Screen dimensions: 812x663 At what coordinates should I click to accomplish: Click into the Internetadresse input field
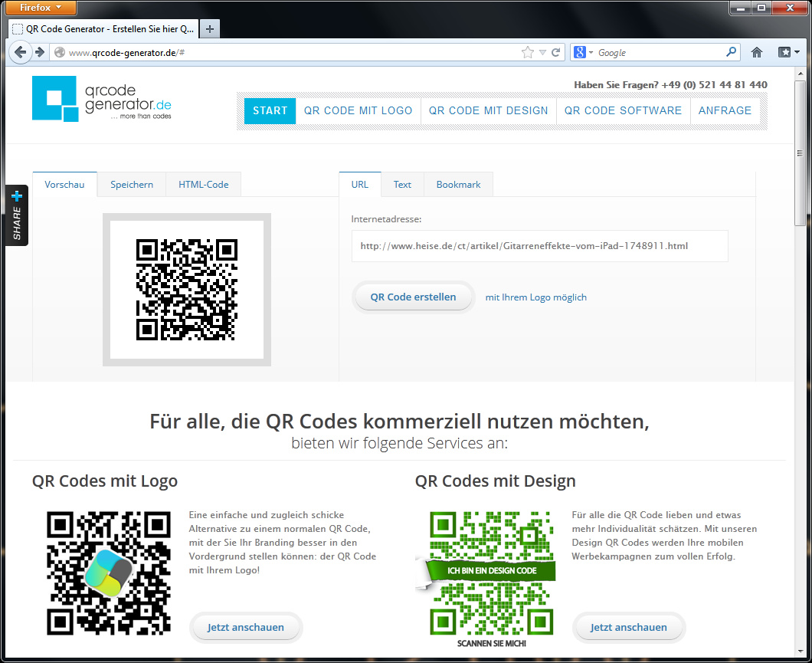tap(539, 246)
